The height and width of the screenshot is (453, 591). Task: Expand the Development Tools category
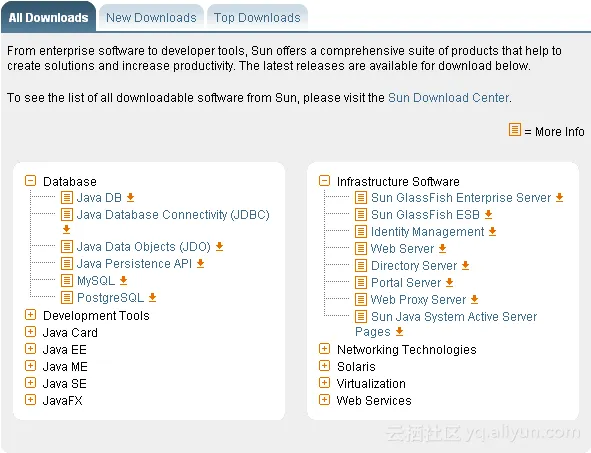(31, 315)
